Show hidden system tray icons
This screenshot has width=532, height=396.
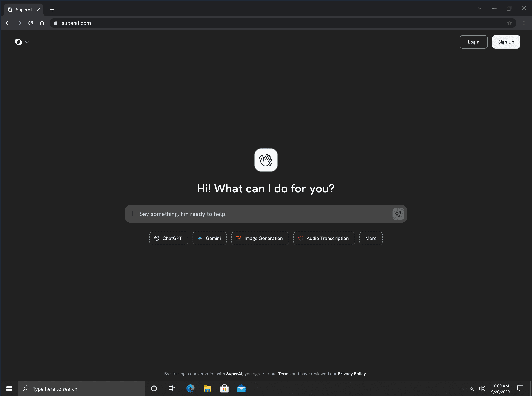pos(462,389)
